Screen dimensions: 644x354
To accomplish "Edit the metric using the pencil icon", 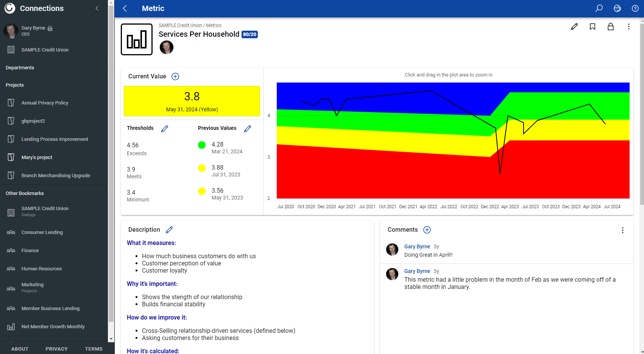I will pos(574,27).
